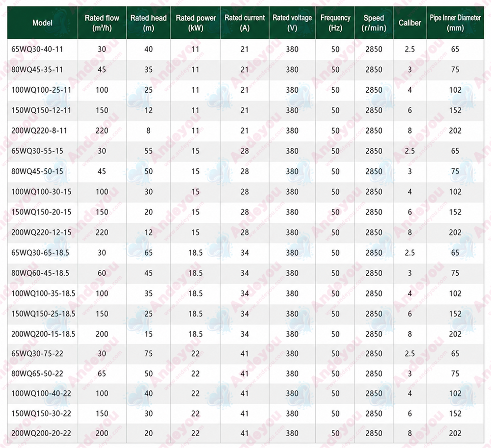This screenshot has height=448, width=491.
Task: Click caliber 8 in 200WQ220-12-15 row
Action: pos(410,232)
